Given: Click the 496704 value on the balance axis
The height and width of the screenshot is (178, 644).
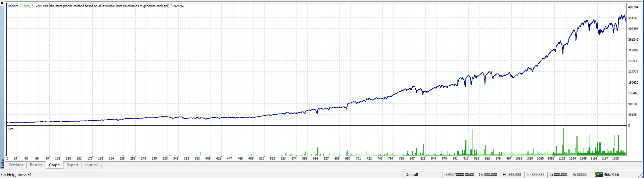Looking at the screenshot, I should (633, 7).
